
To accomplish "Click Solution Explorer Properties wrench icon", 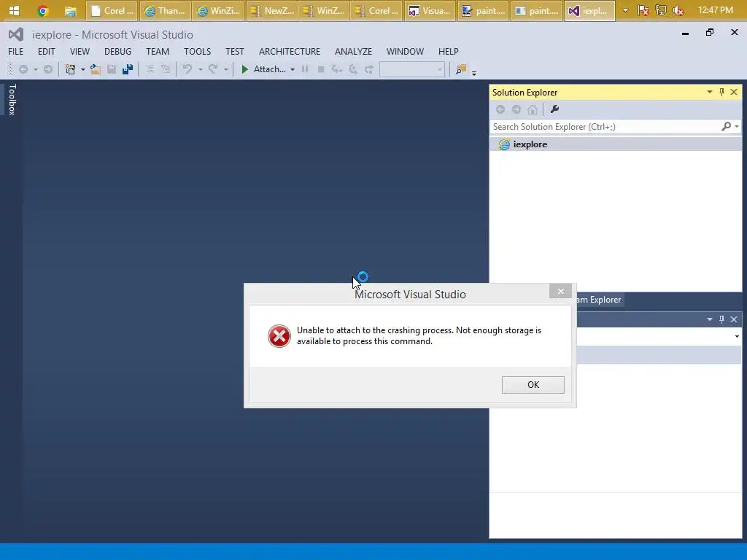I will point(554,109).
